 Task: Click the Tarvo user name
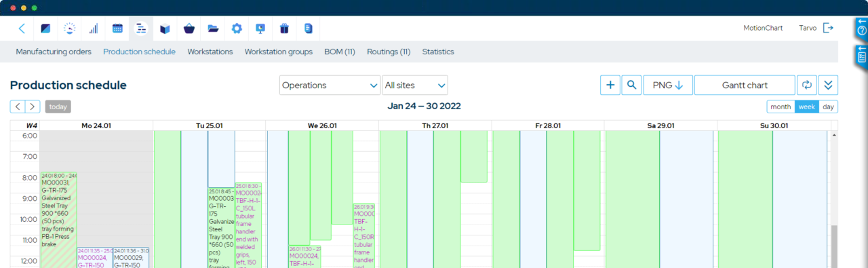[808, 28]
